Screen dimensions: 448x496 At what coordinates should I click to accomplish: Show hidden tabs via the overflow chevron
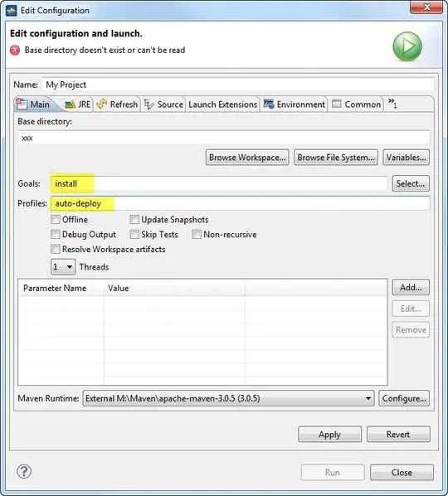click(392, 103)
